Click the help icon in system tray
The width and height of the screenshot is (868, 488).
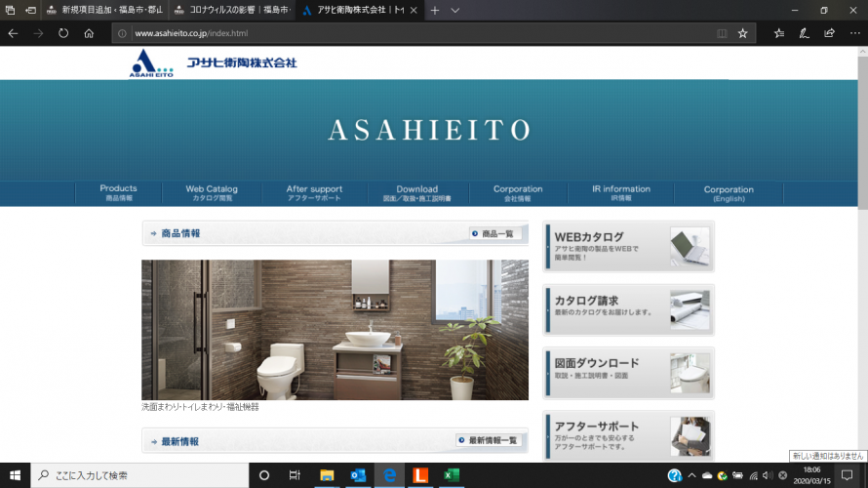[x=674, y=475]
